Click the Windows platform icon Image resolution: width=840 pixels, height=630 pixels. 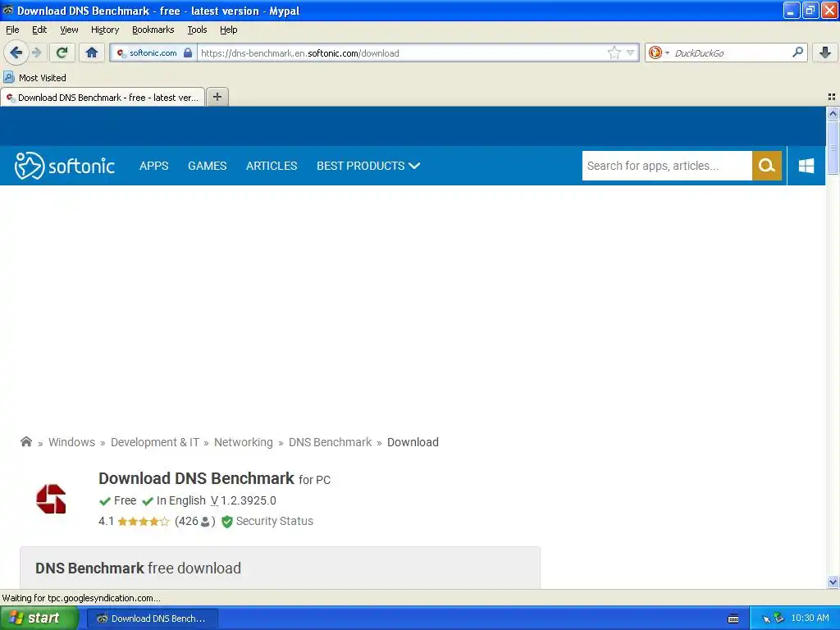tap(806, 166)
